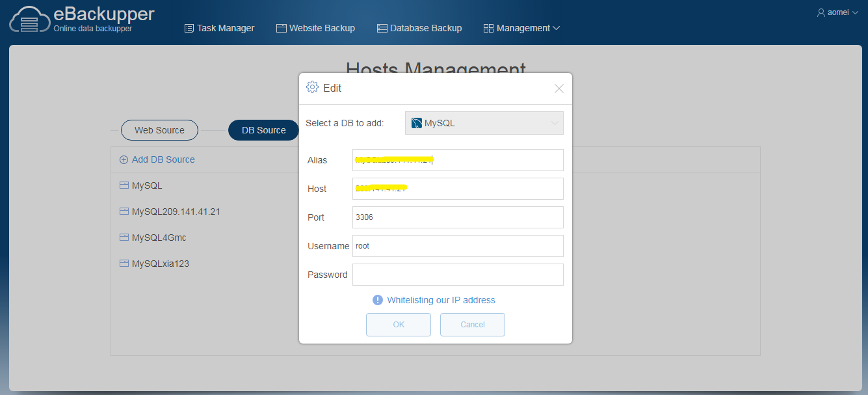Close the Edit dialog with the X
The width and height of the screenshot is (868, 395).
(559, 89)
